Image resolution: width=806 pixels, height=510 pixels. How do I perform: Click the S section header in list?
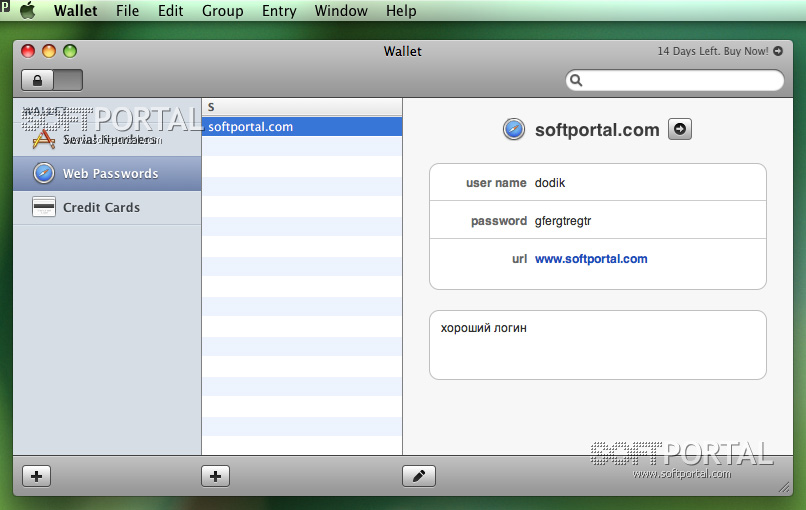302,107
